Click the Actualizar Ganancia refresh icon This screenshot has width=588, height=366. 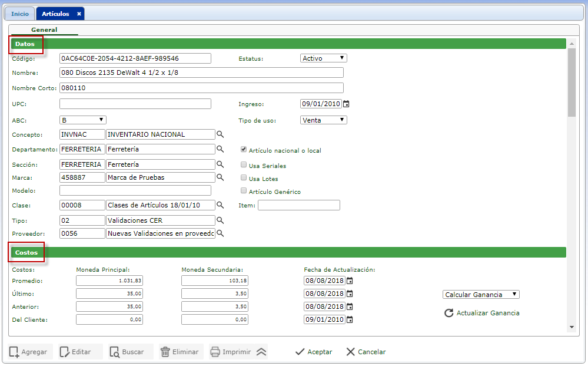449,313
